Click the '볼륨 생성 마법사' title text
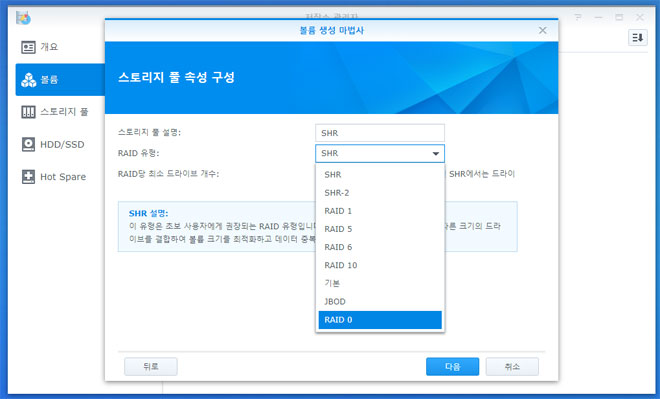The height and width of the screenshot is (399, 660). 332,30
